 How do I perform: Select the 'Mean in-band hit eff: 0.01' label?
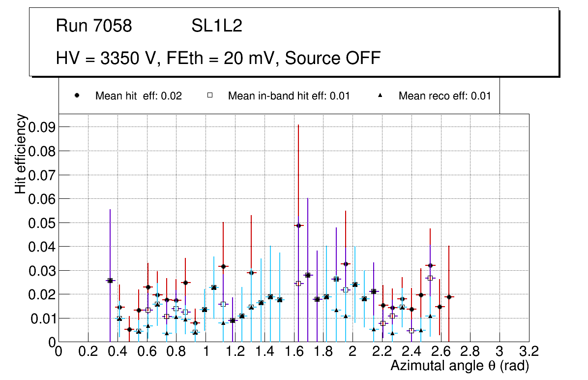coord(289,96)
